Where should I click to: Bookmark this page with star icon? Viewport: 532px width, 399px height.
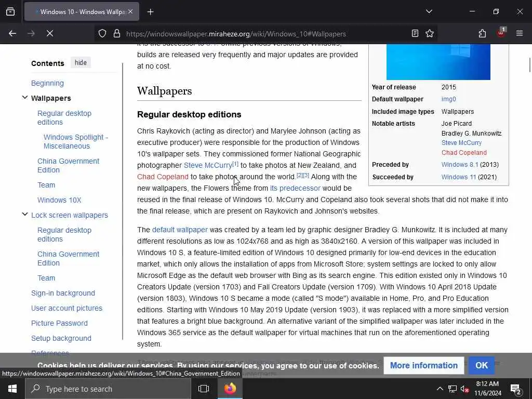(430, 33)
